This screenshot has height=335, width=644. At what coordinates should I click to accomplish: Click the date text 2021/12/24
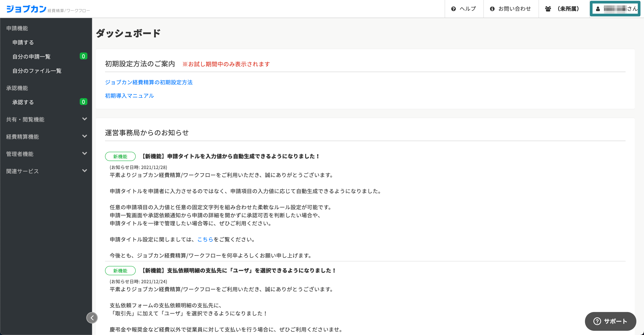click(x=153, y=282)
